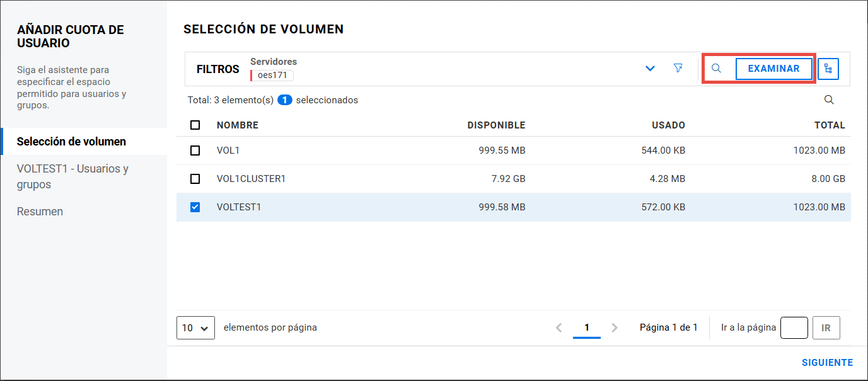Select the VOL1CLUSTER1 checkbox
The height and width of the screenshot is (381, 868).
pos(195,179)
